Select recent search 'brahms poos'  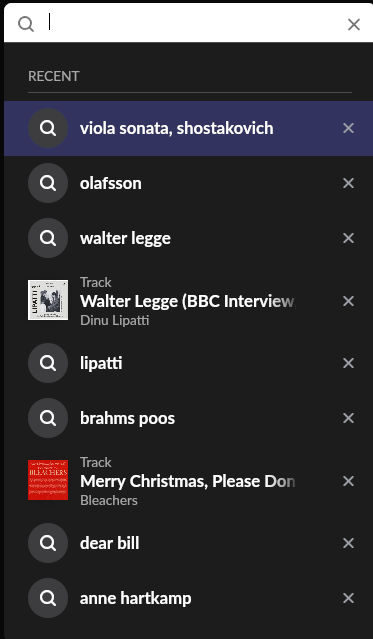point(188,418)
